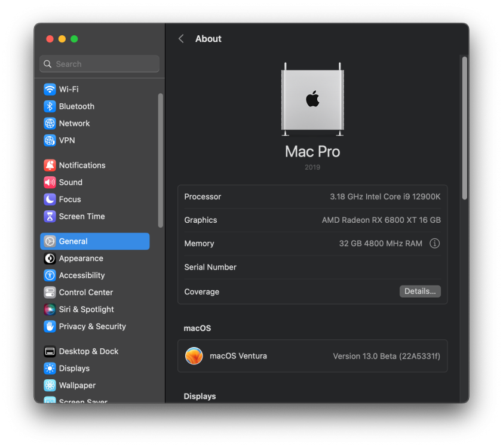Click the sidebar scrollbar

click(160, 160)
